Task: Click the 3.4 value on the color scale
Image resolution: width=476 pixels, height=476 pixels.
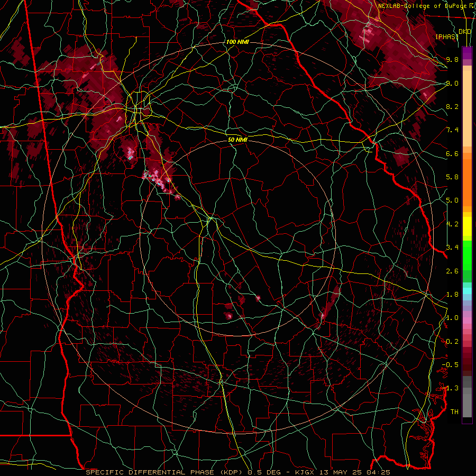Action: click(x=452, y=247)
